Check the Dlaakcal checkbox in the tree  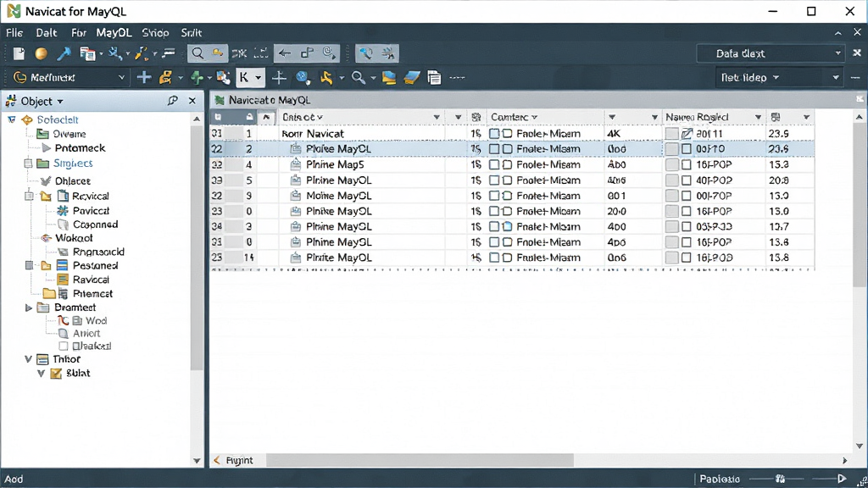[x=64, y=346]
